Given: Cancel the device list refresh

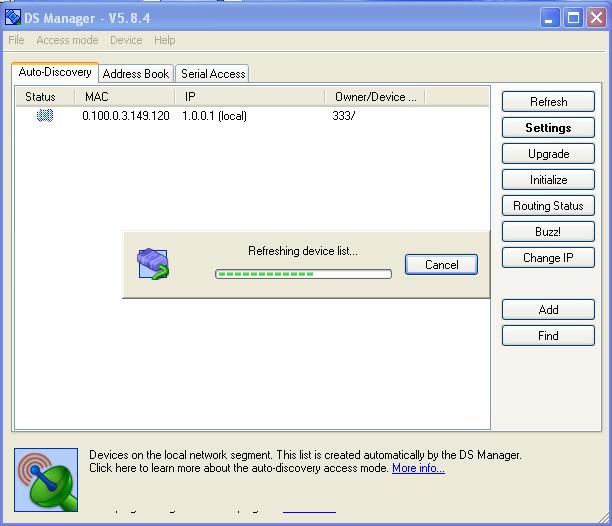Looking at the screenshot, I should tap(441, 265).
